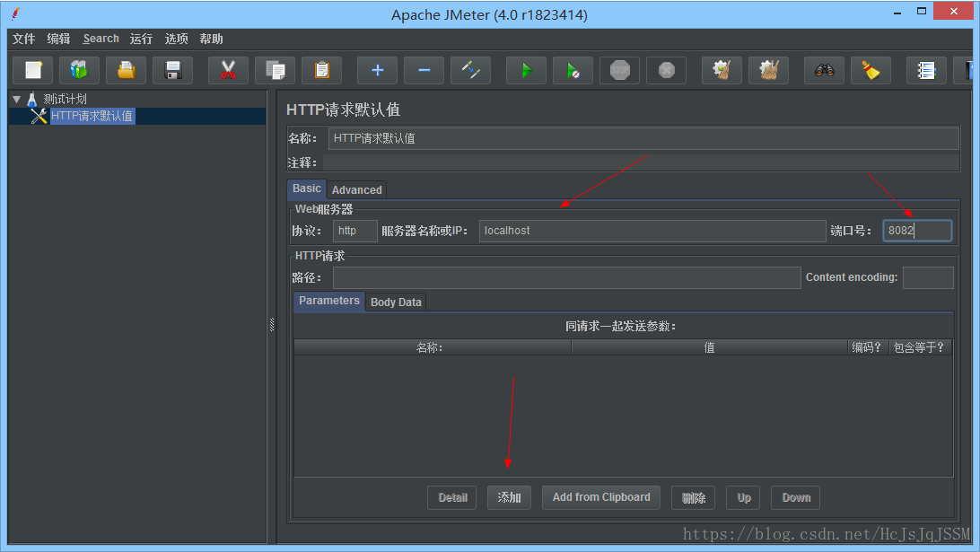Click the panel splitter handle
980x552 pixels.
(272, 324)
